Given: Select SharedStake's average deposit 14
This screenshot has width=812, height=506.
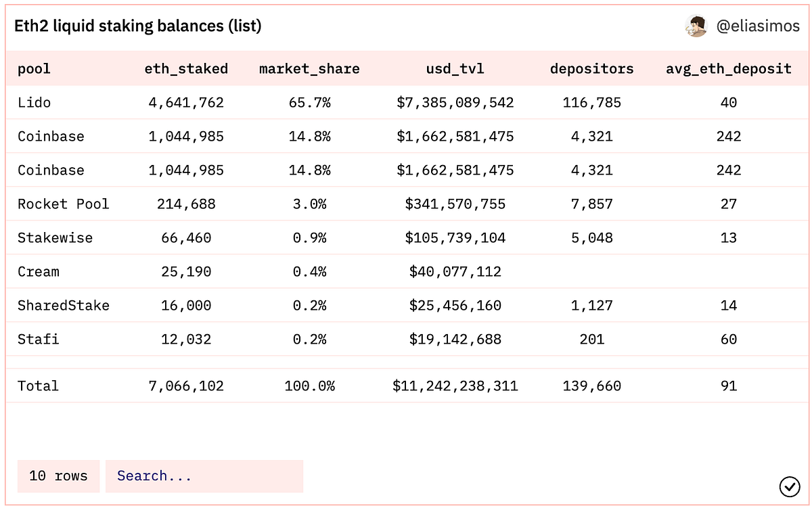Looking at the screenshot, I should click(x=729, y=306).
